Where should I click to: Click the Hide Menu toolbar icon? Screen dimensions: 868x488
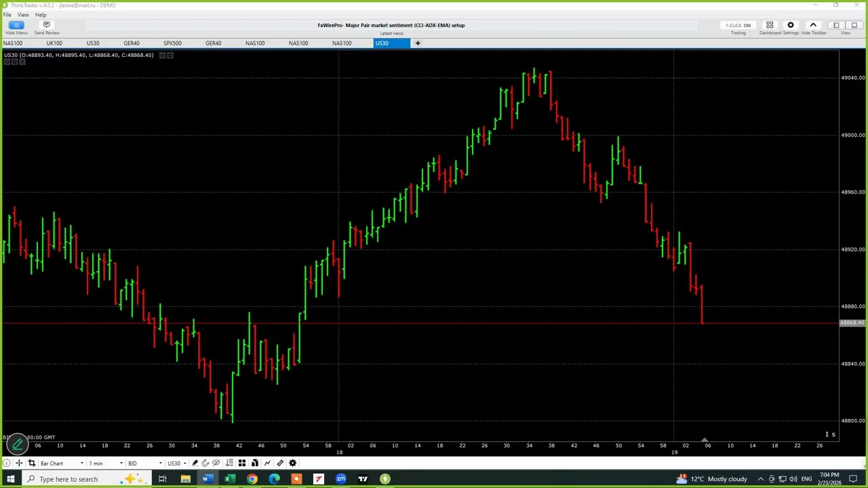(16, 25)
